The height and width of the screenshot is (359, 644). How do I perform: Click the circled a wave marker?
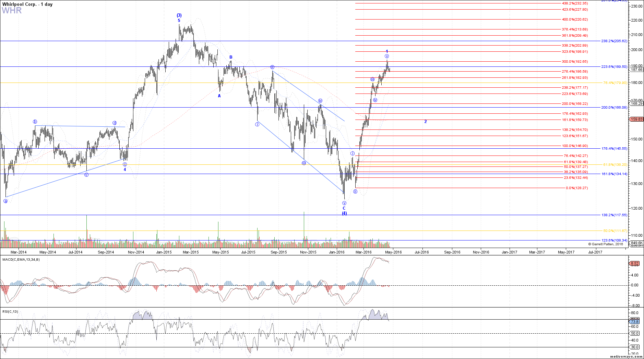(5, 201)
